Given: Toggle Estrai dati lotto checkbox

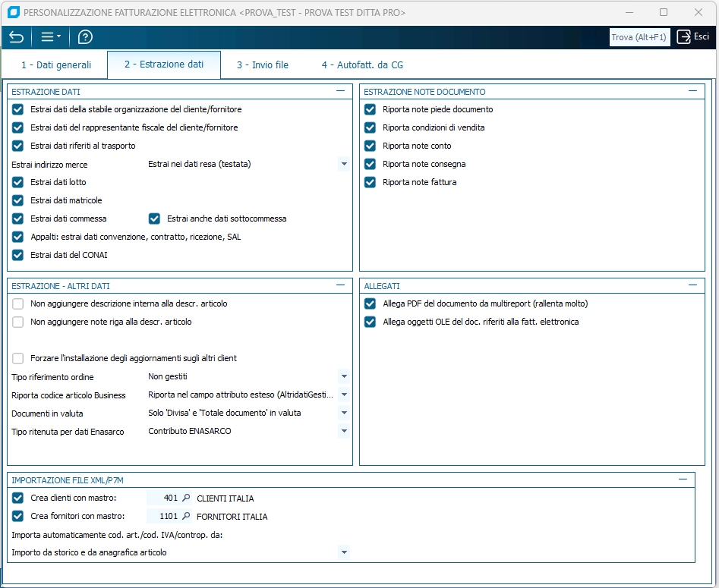Looking at the screenshot, I should (18, 182).
